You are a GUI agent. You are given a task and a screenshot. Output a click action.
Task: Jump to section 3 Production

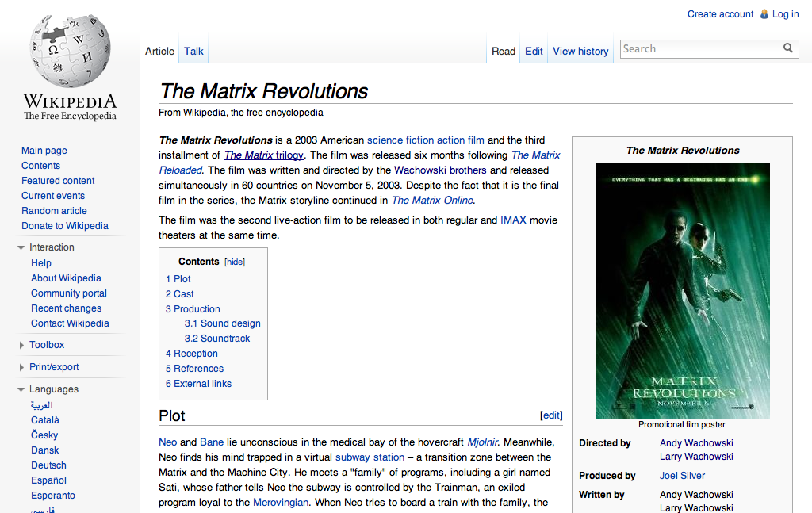point(193,309)
